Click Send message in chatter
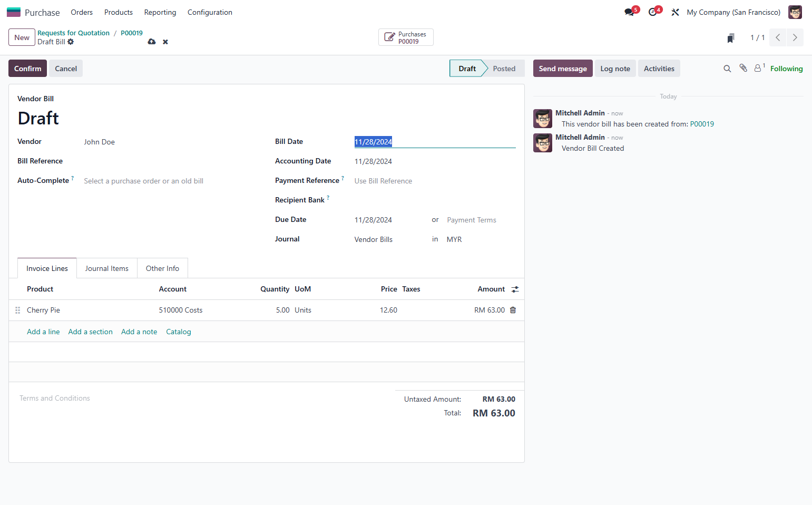This screenshot has height=505, width=812. [x=563, y=69]
